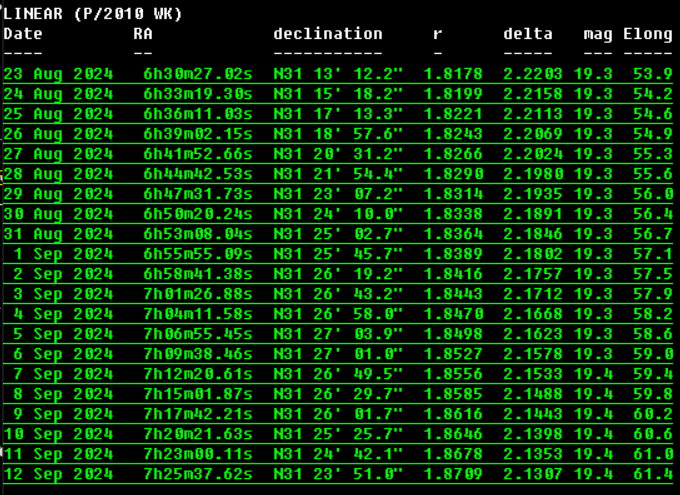This screenshot has width=680, height=495.
Task: Click the Elong column header
Action: coord(648,34)
